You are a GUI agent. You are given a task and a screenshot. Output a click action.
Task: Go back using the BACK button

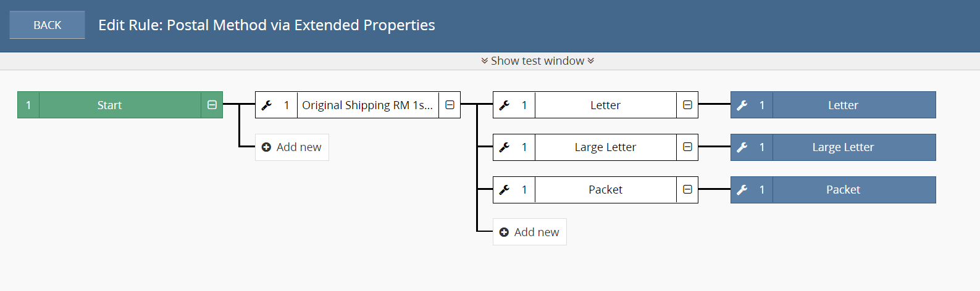(x=48, y=25)
